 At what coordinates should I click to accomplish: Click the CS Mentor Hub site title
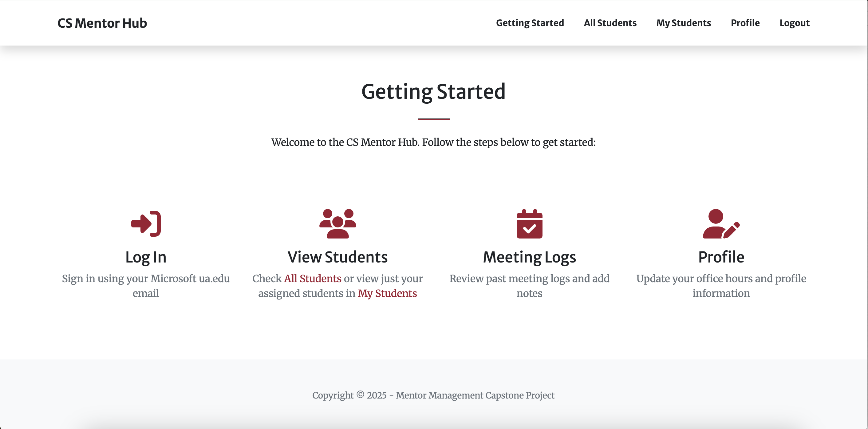(102, 23)
